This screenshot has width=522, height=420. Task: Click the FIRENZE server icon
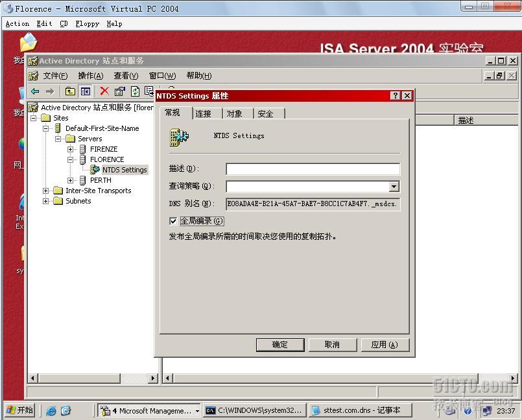(x=82, y=149)
